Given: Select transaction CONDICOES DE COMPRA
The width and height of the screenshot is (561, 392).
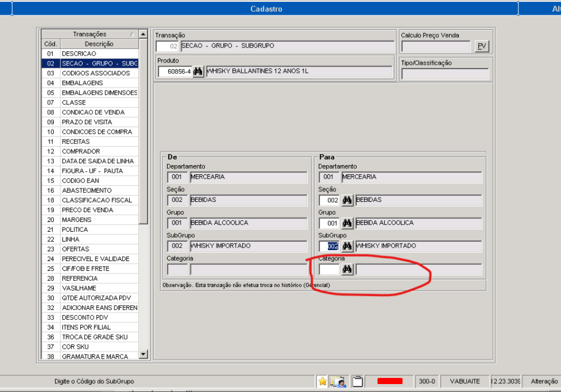Looking at the screenshot, I should pyautogui.click(x=90, y=131).
